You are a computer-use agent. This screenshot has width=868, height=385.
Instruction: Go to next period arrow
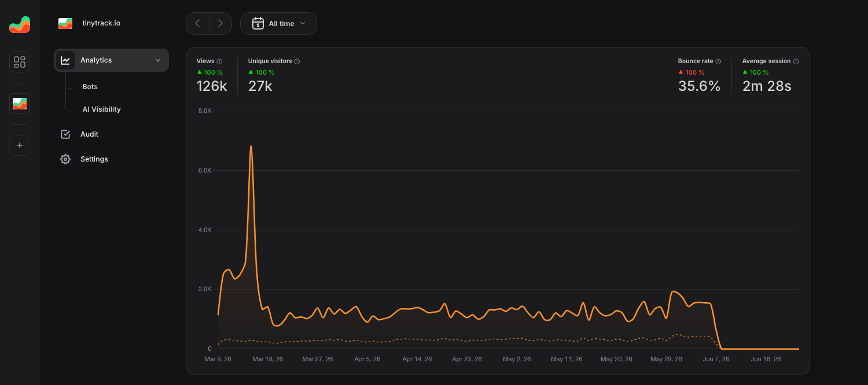(x=220, y=24)
